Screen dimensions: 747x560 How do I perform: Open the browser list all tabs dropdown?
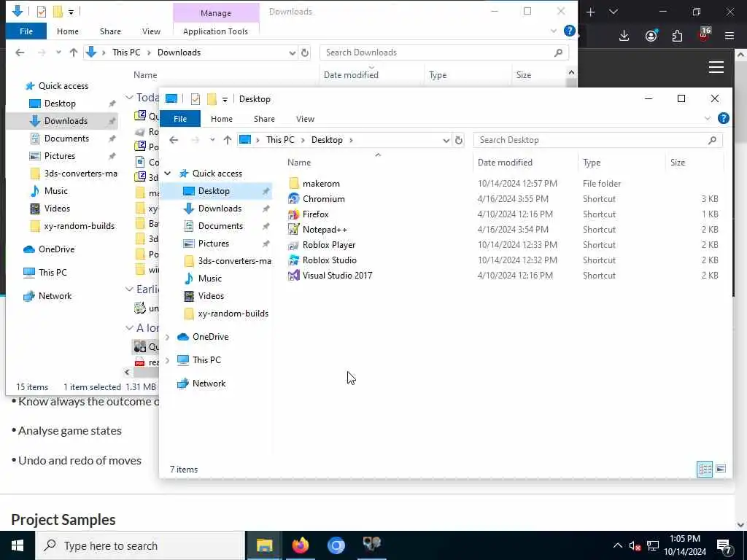pyautogui.click(x=613, y=12)
